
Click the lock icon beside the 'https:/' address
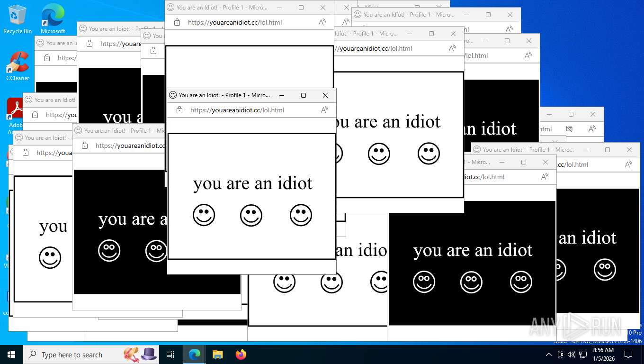click(x=46, y=58)
